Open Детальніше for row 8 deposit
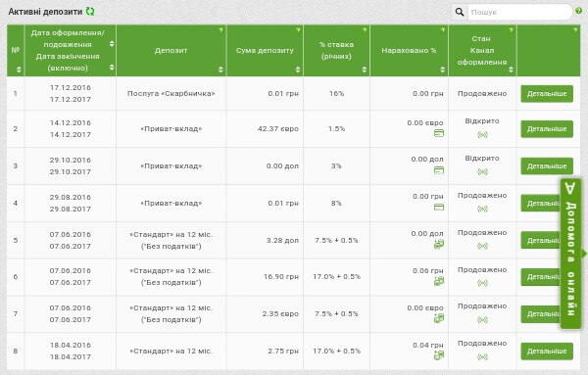This screenshot has height=375, width=588. tap(547, 352)
